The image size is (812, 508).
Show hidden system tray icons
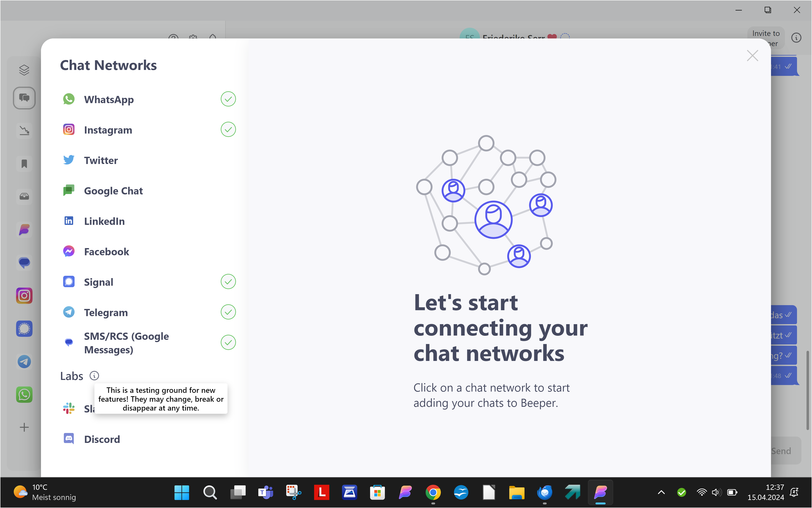tap(661, 493)
